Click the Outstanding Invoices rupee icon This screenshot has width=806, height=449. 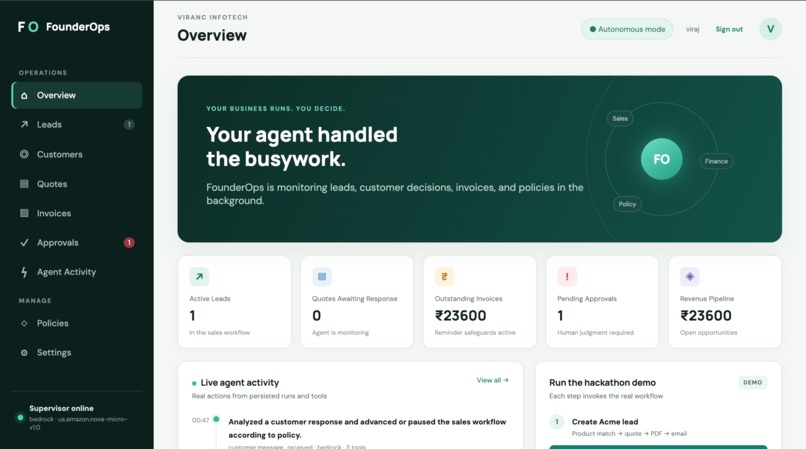click(x=445, y=277)
